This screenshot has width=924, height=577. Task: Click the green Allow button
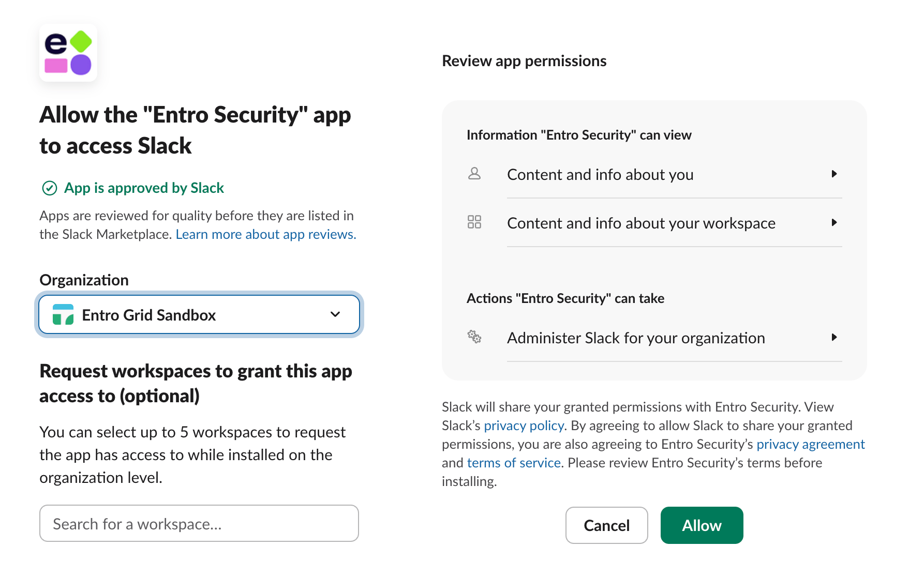click(702, 525)
